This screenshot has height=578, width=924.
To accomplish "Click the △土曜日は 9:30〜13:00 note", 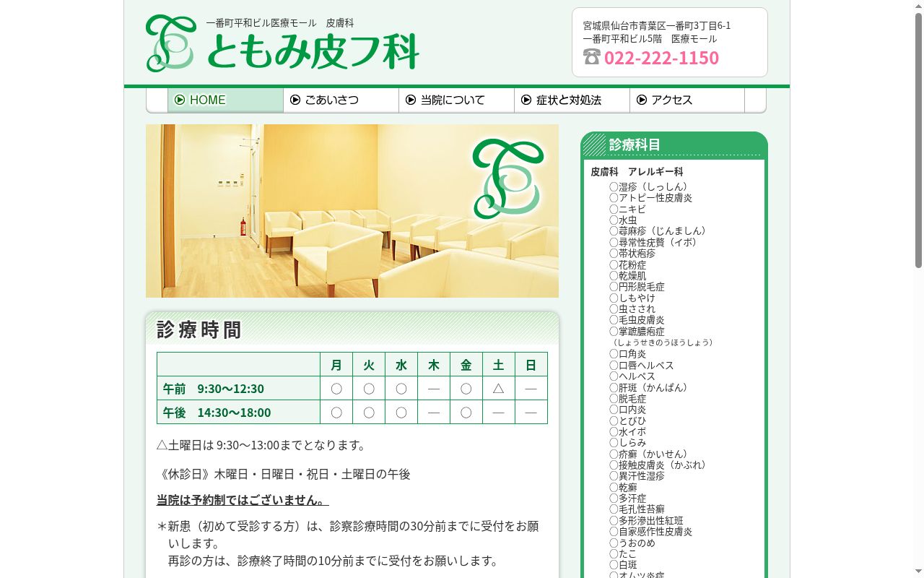I will pyautogui.click(x=264, y=445).
